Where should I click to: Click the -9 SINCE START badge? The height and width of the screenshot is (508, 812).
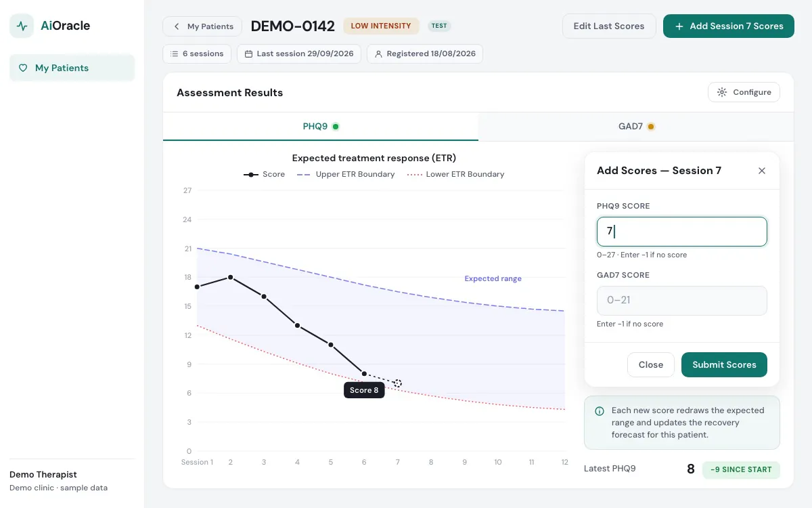tap(741, 469)
